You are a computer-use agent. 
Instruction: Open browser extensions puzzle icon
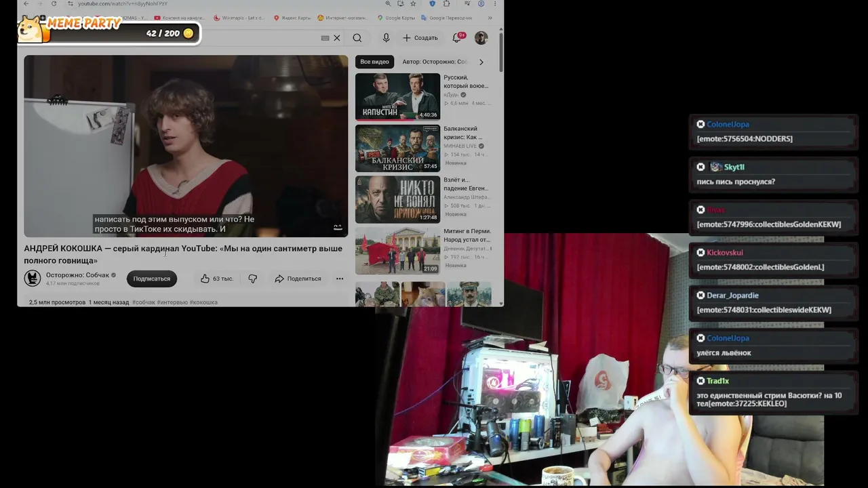[x=446, y=3]
